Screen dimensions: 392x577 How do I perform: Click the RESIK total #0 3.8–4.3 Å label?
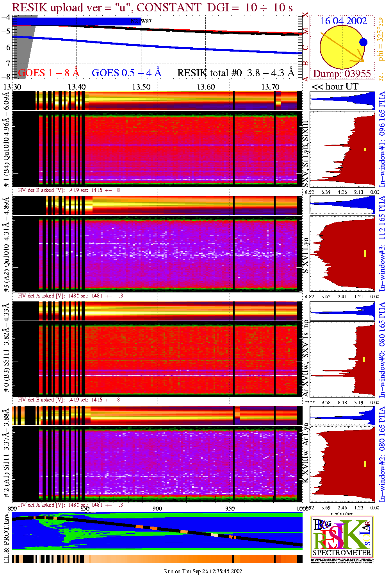tap(236, 73)
